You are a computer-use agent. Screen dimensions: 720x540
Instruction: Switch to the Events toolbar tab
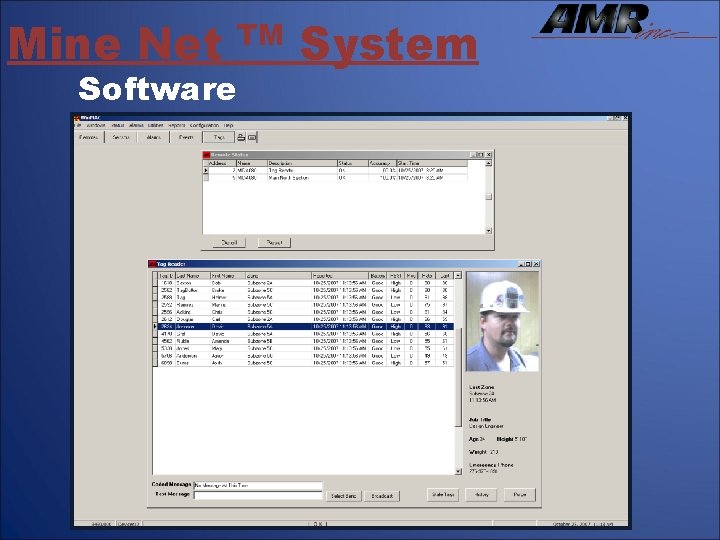186,137
